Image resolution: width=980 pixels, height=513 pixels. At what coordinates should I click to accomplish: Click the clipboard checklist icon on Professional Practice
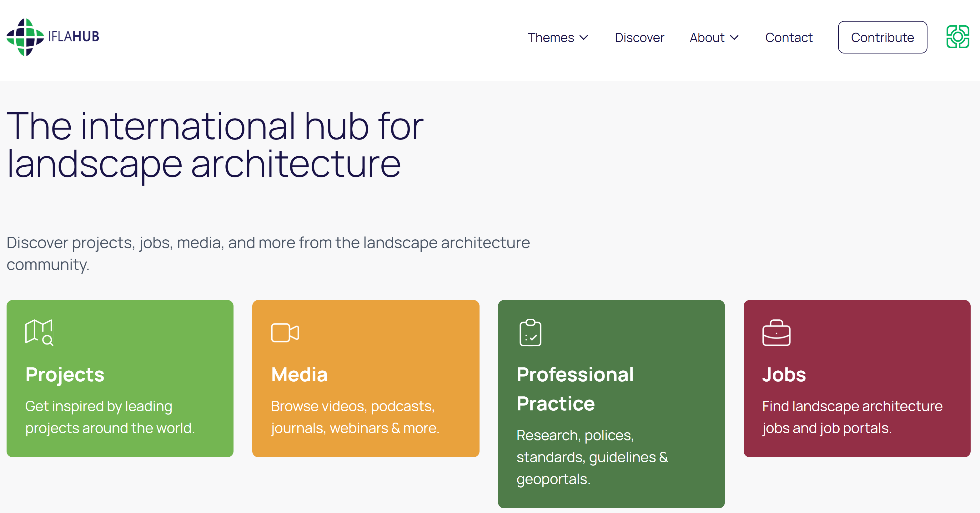(x=530, y=333)
